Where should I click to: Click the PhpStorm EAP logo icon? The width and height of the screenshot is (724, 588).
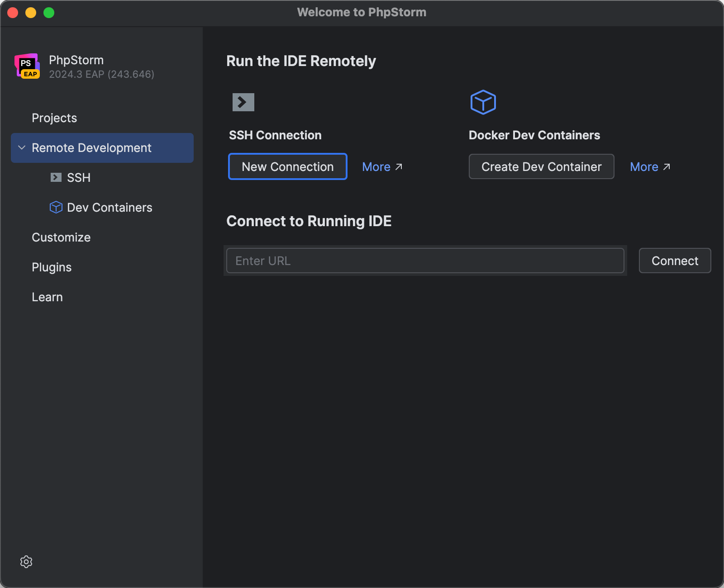coord(27,66)
